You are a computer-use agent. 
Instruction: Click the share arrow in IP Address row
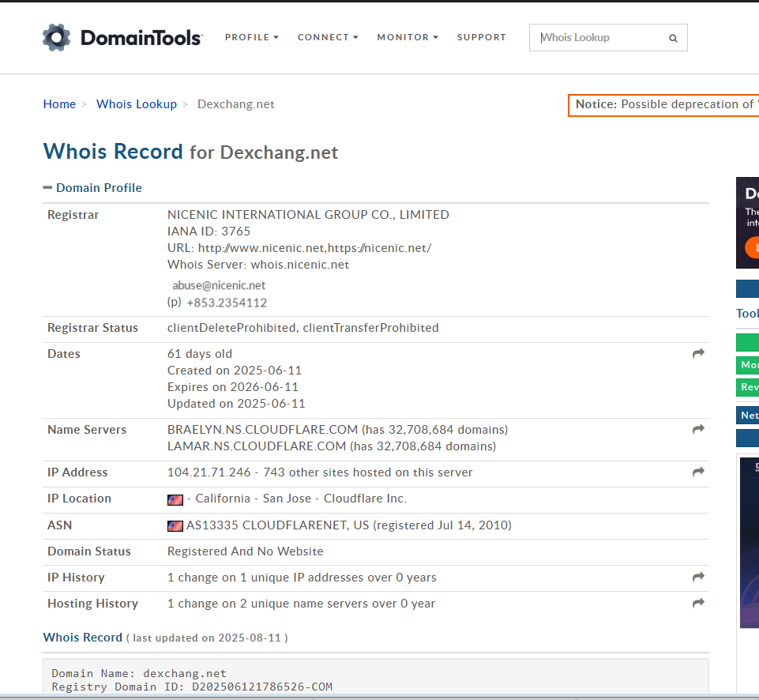click(698, 472)
